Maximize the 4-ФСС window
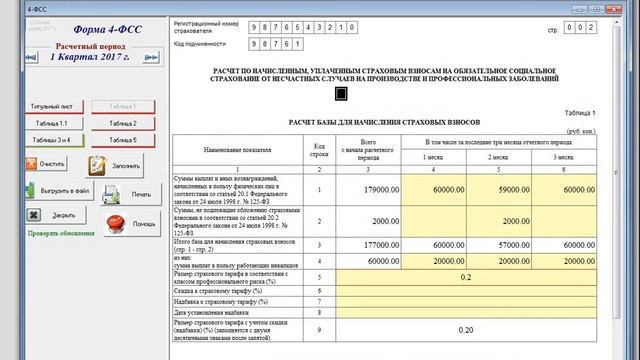 point(596,9)
